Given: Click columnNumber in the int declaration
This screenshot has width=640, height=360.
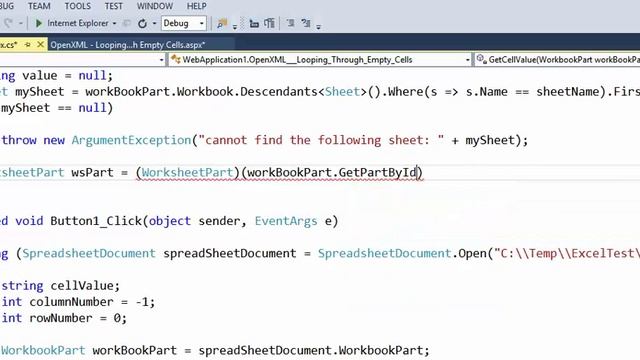Looking at the screenshot, I should [71, 302].
